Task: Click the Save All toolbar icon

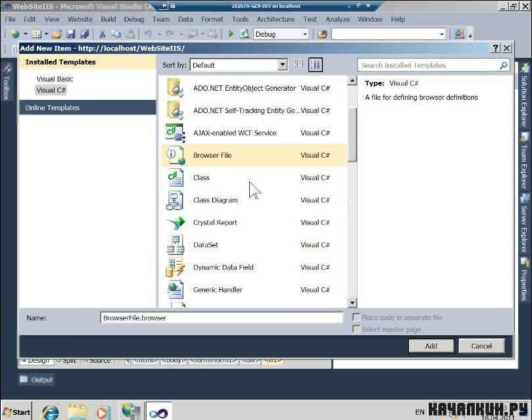Action: 84,34
